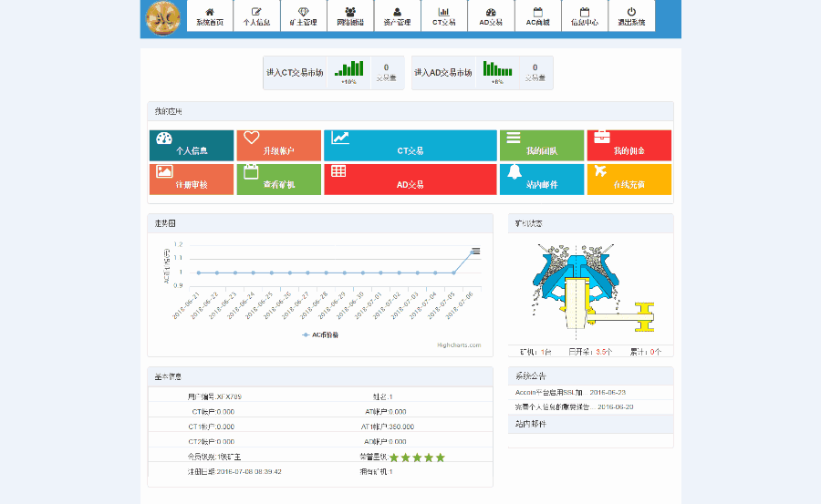Screen dimensions: 821x504
Task: Open the CT交易 line-chart tile
Action: 410,146
